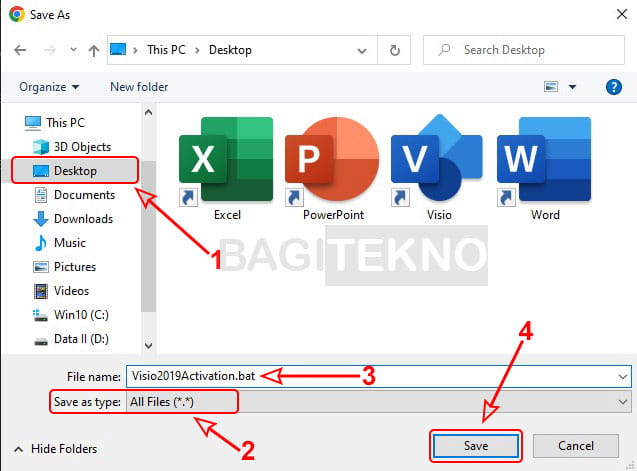
Task: Select 3D Objects in sidebar
Action: click(x=82, y=146)
